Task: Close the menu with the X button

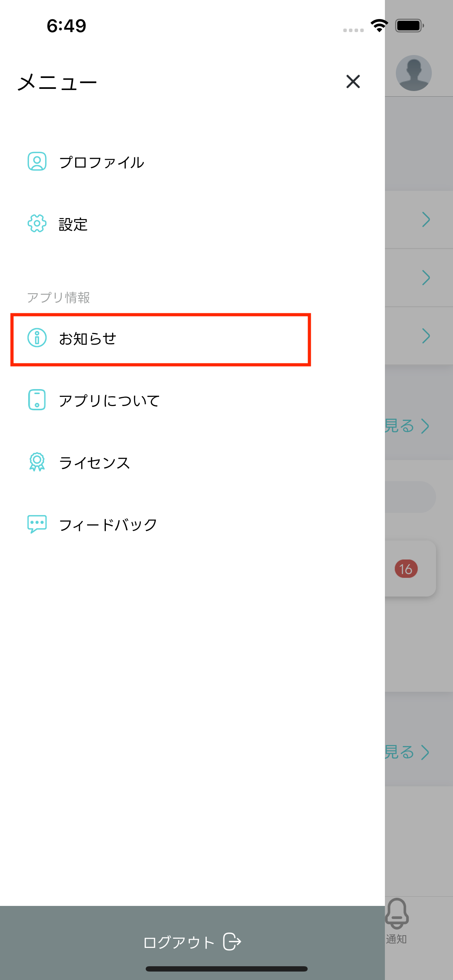Action: pyautogui.click(x=353, y=81)
